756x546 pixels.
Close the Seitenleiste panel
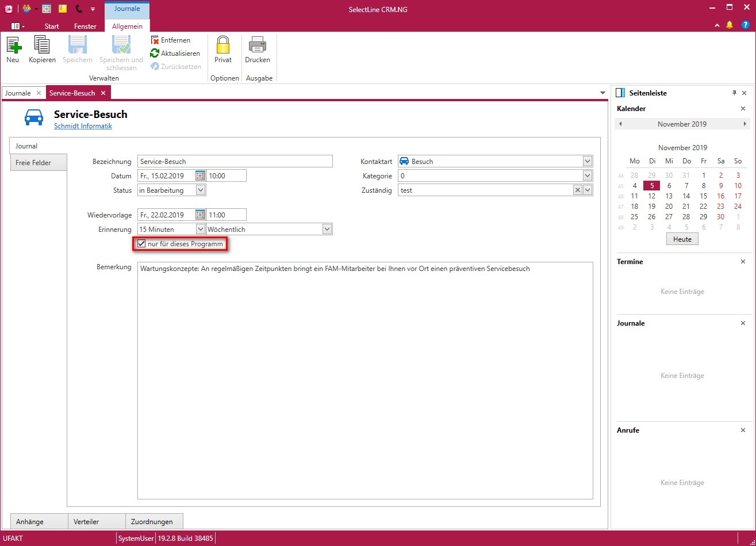(x=744, y=93)
